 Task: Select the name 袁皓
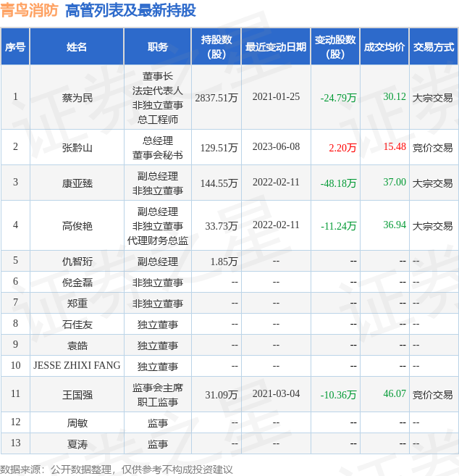[77, 346]
